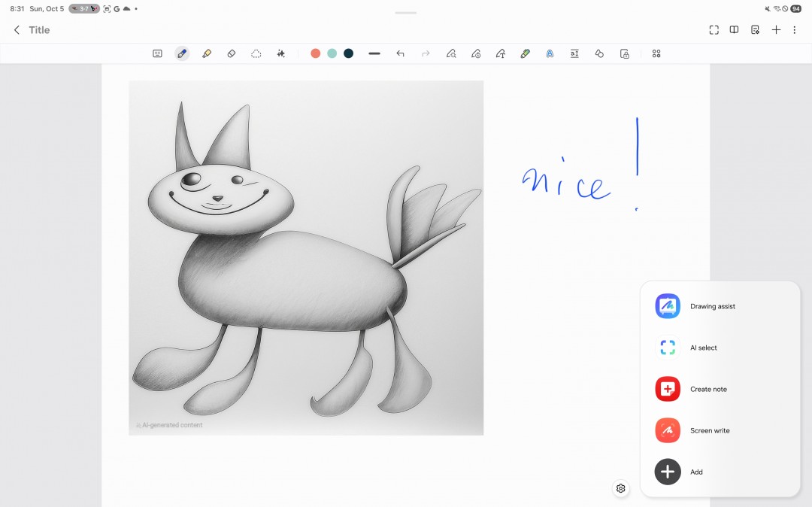Toggle full screen view mode

[714, 30]
